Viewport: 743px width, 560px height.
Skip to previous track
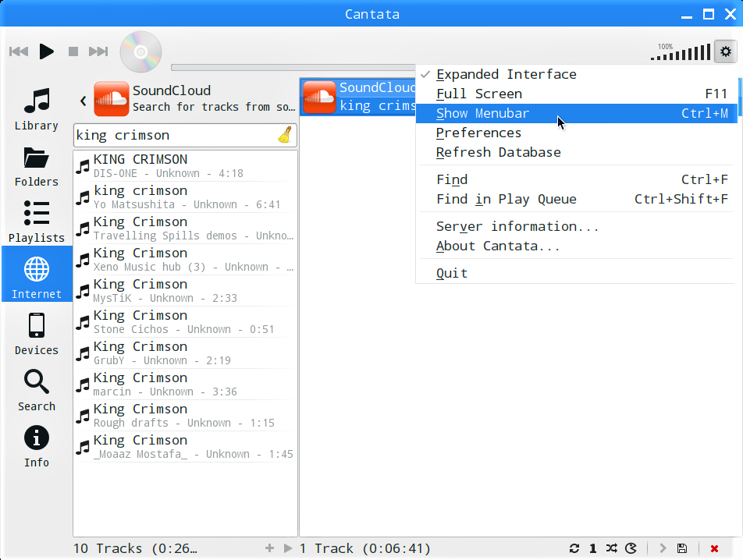(x=19, y=51)
